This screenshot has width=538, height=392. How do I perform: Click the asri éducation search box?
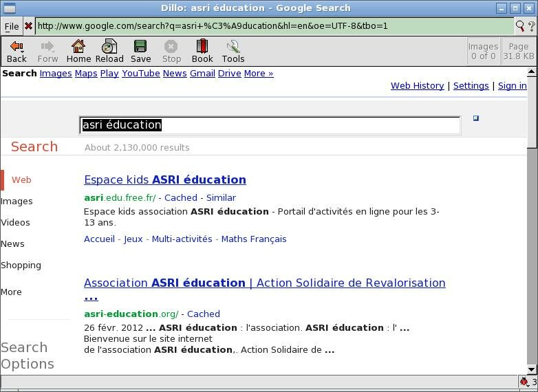point(270,125)
